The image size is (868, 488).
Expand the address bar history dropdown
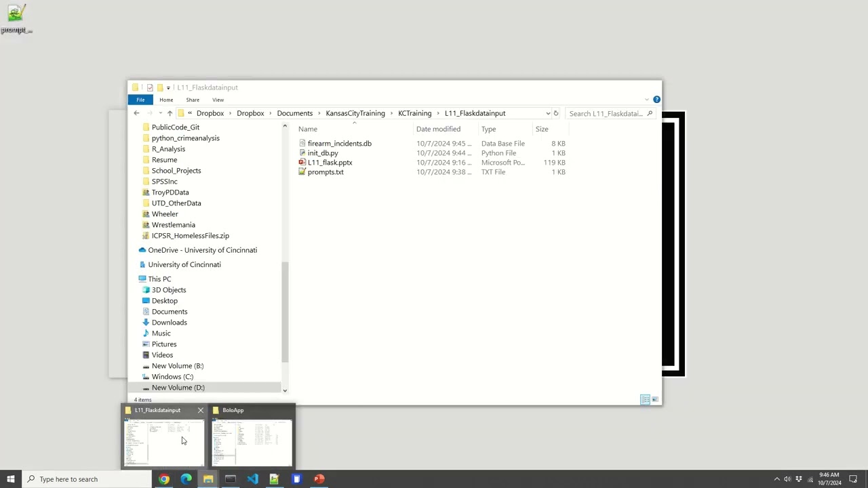point(548,113)
